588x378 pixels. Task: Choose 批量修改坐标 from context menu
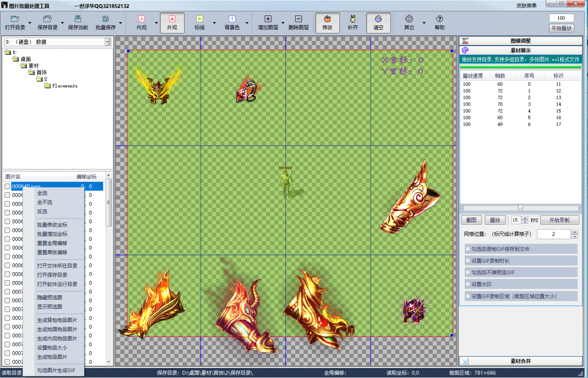click(x=52, y=225)
